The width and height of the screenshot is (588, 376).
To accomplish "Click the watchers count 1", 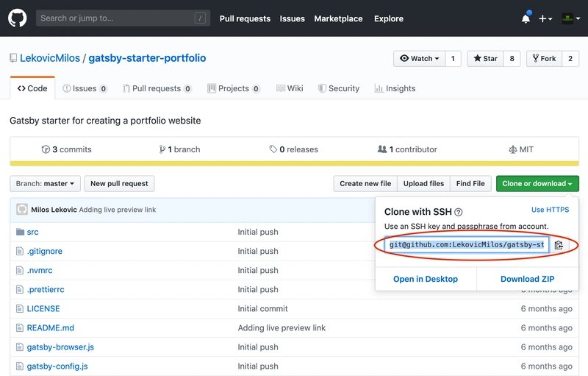I will (453, 59).
